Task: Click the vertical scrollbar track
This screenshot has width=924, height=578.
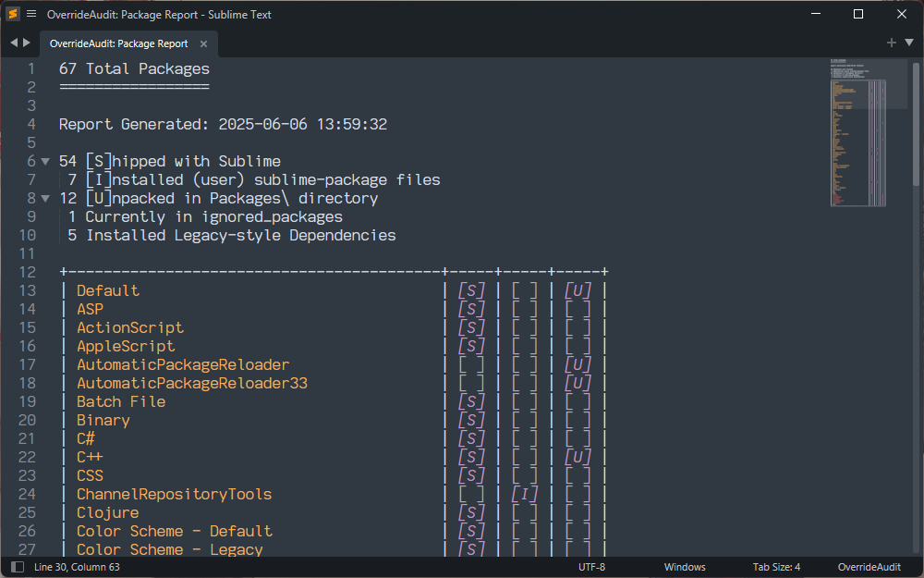Action: (x=918, y=370)
